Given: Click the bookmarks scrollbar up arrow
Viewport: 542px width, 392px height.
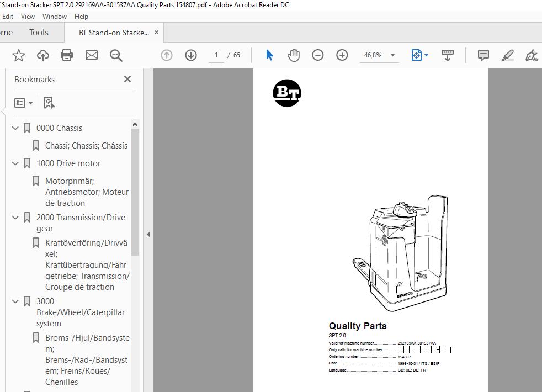Looking at the screenshot, I should tap(135, 124).
